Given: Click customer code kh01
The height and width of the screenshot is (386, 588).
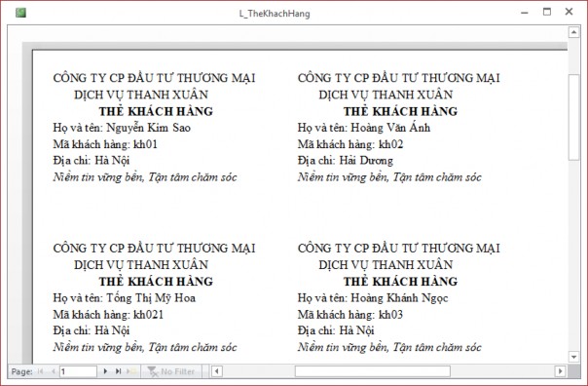Looking at the screenshot, I should coord(145,144).
